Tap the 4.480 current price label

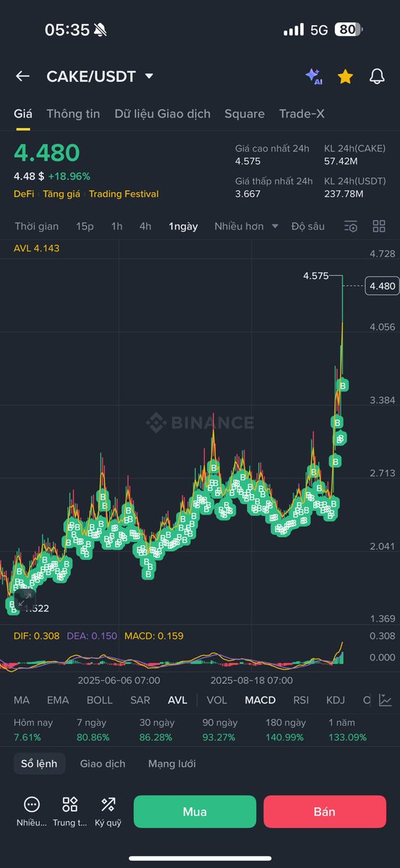(x=382, y=286)
